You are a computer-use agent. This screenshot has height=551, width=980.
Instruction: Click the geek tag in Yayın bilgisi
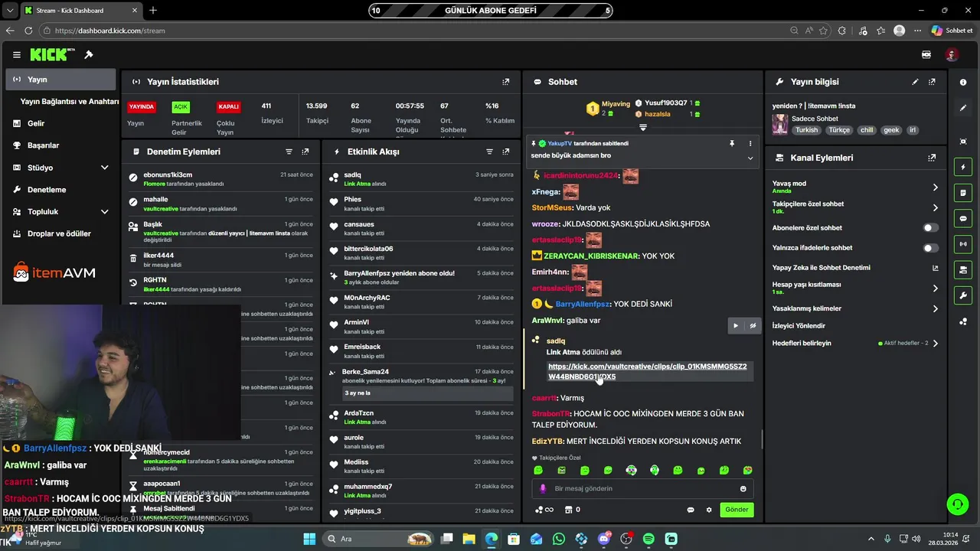pyautogui.click(x=891, y=130)
